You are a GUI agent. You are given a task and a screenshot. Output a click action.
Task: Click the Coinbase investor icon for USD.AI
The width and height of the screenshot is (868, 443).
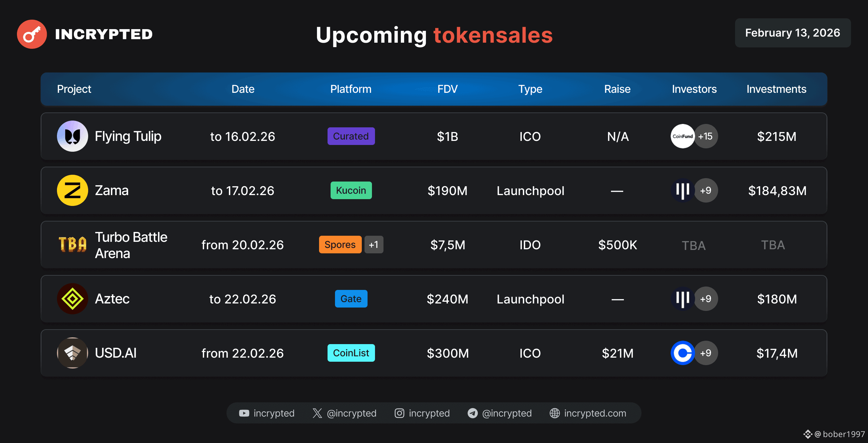683,353
